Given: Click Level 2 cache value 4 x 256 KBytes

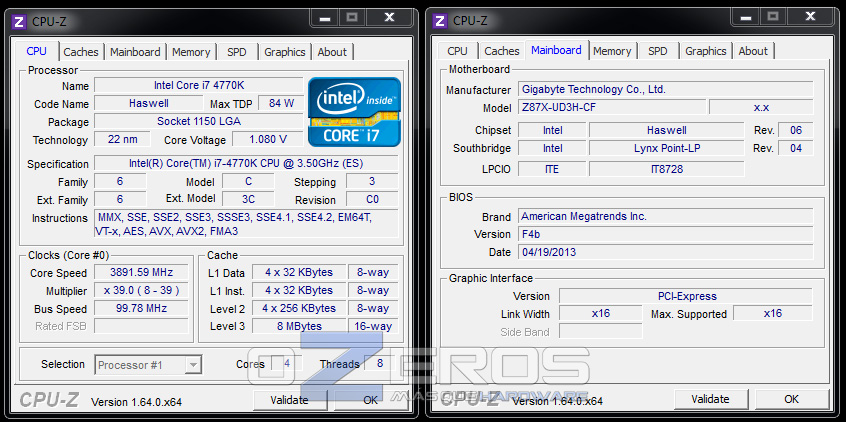Looking at the screenshot, I should (299, 308).
